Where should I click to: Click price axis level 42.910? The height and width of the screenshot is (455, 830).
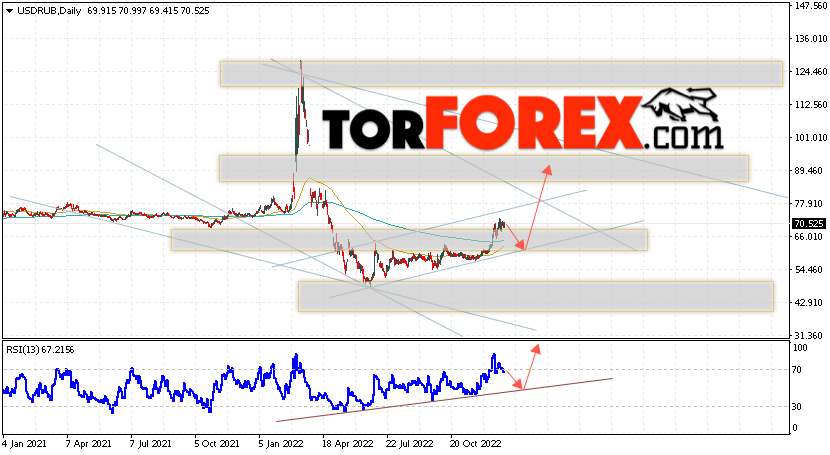pos(808,303)
